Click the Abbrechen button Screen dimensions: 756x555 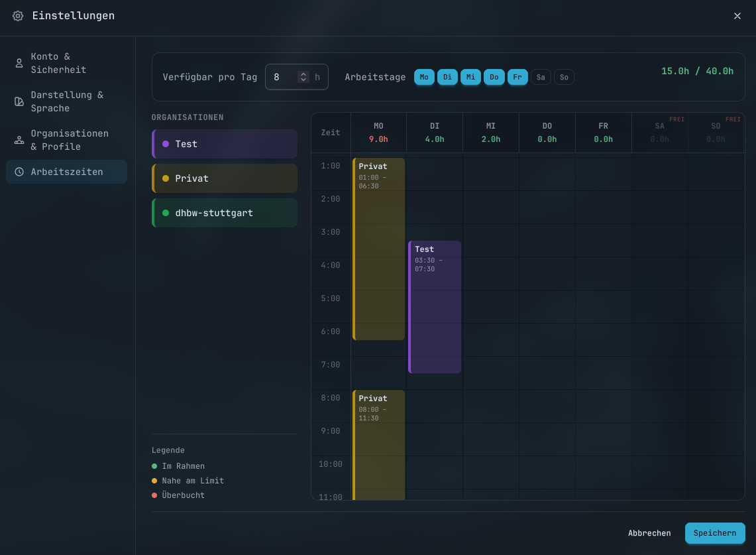pos(649,533)
